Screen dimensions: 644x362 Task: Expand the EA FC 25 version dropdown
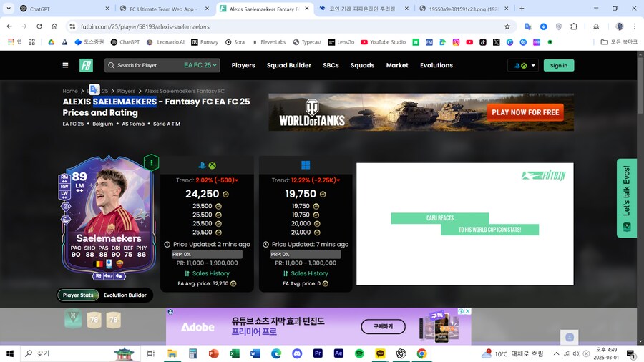200,65
